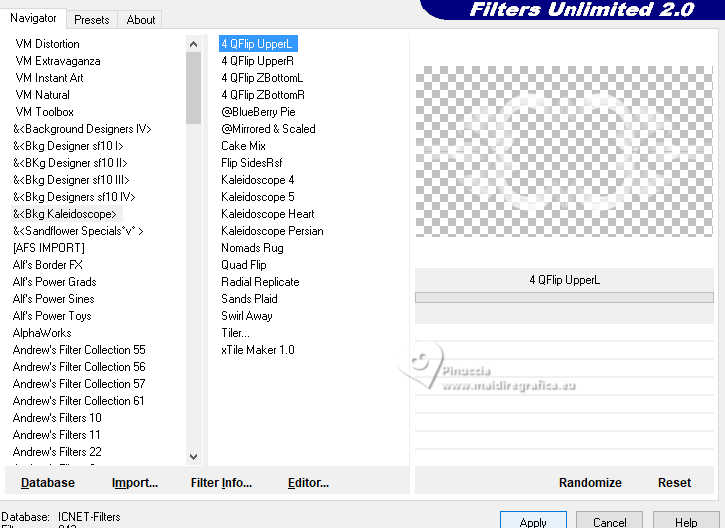Select Sands Plaid filter

(x=249, y=299)
